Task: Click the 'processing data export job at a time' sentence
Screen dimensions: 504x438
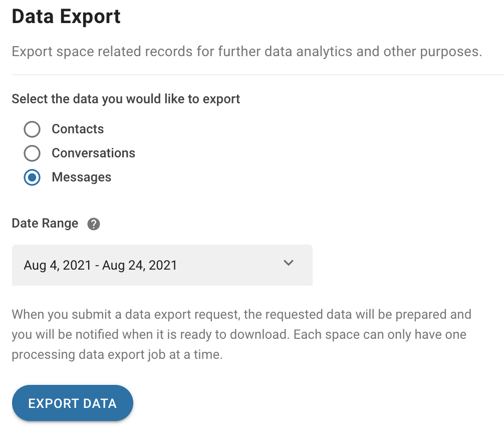Action: (117, 354)
